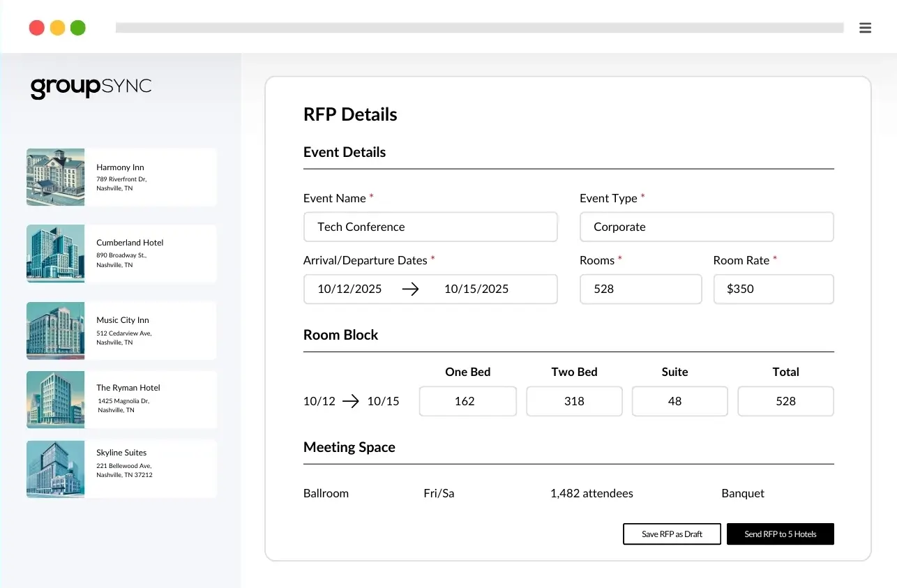This screenshot has width=897, height=588.
Task: Click the browser address bar
Action: tap(479, 28)
